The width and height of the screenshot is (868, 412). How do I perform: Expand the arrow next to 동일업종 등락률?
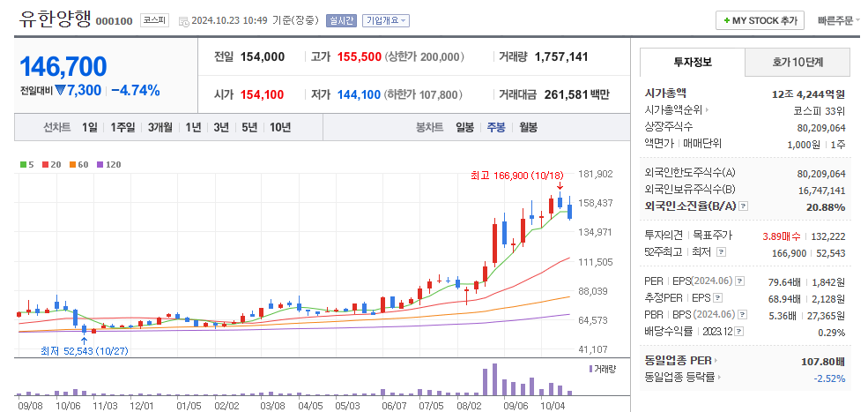pyautogui.click(x=720, y=378)
